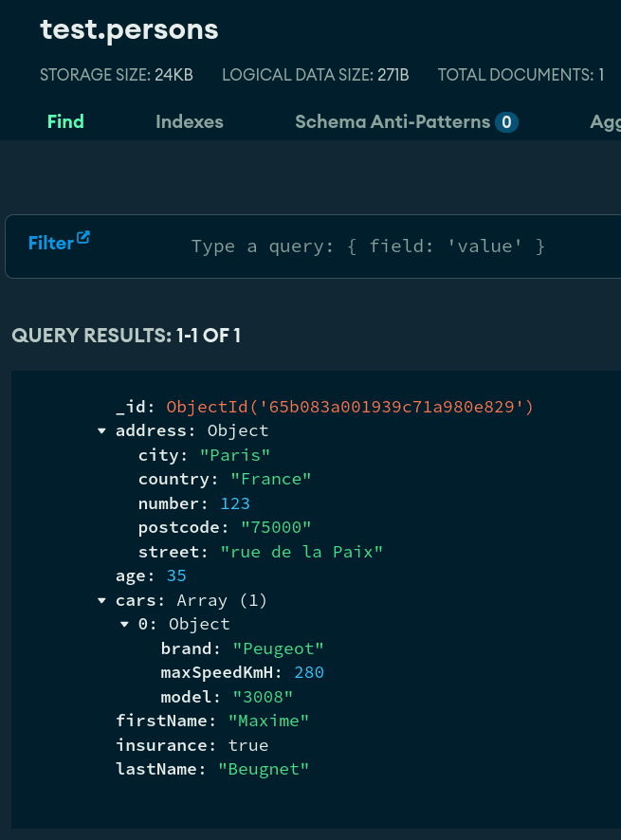
Task: Open the Indexes tab
Action: pos(190,121)
